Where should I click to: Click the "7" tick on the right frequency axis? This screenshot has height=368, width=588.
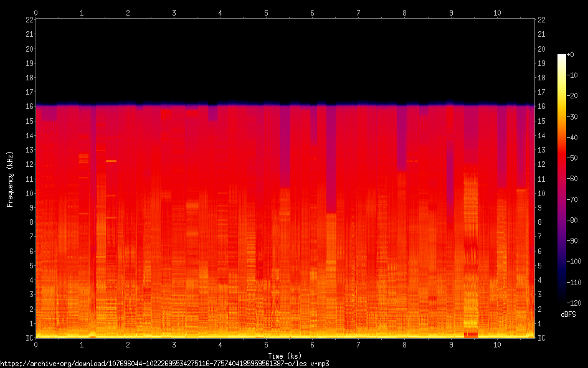click(x=539, y=237)
